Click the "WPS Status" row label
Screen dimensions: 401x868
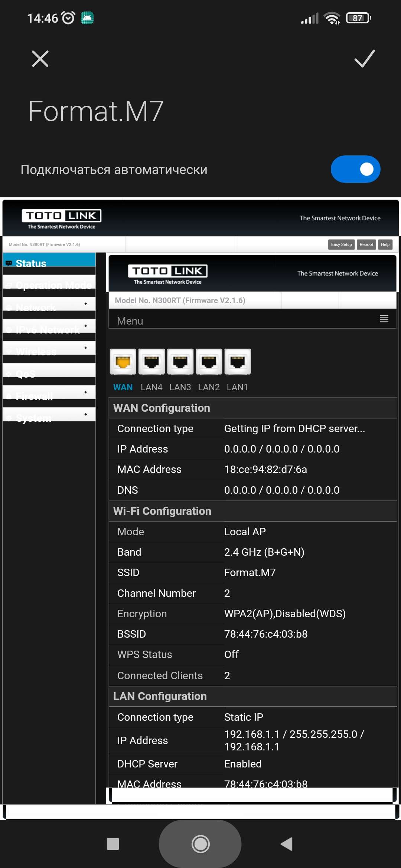coord(144,654)
